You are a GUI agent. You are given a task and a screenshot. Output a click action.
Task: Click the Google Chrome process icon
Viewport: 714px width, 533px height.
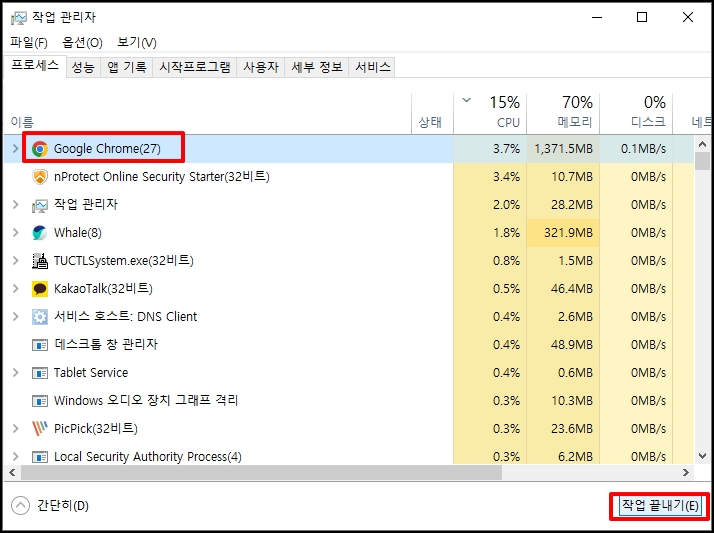[40, 149]
